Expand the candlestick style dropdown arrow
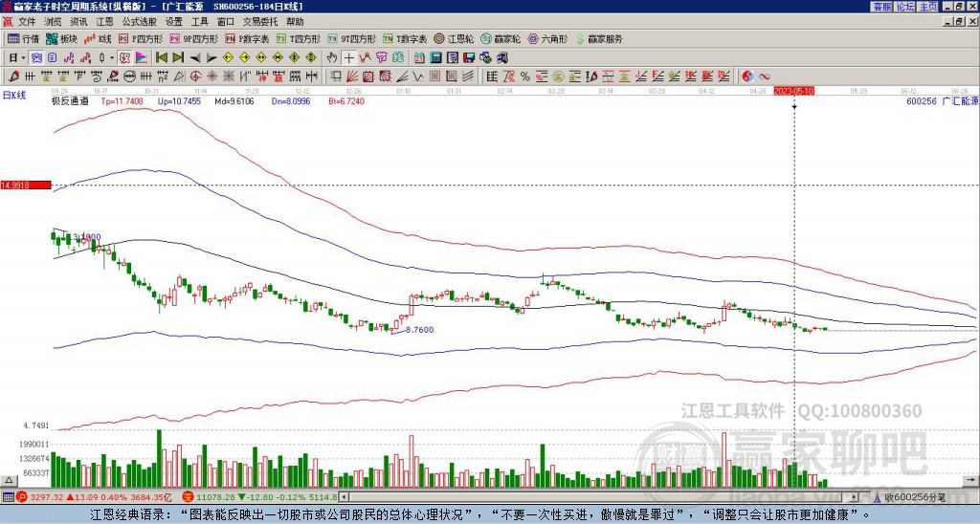980x524 pixels. [112, 57]
